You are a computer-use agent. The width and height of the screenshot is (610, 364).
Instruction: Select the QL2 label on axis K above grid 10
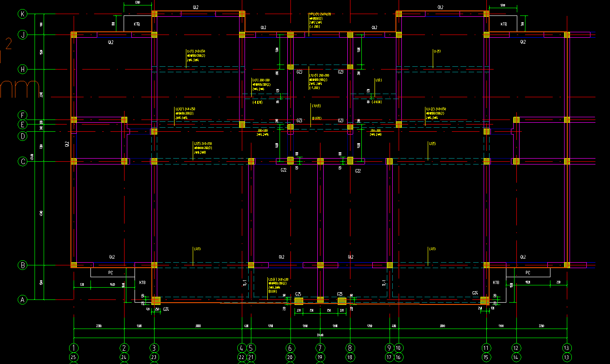(x=440, y=8)
